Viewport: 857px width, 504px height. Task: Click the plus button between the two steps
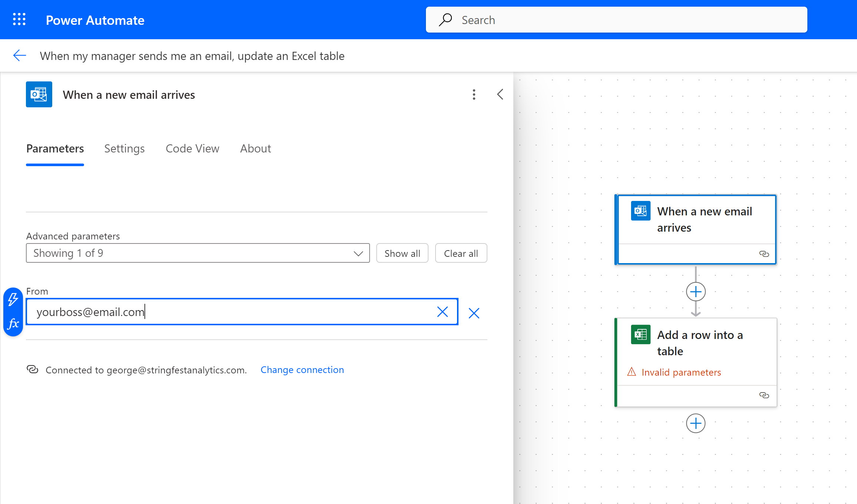click(696, 292)
